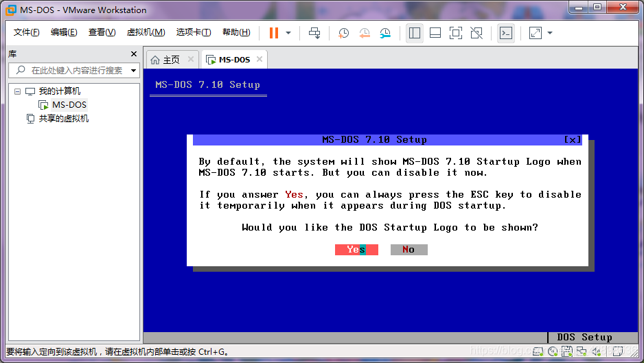The width and height of the screenshot is (644, 363).
Task: Click the sound card status icon
Action: tap(597, 351)
